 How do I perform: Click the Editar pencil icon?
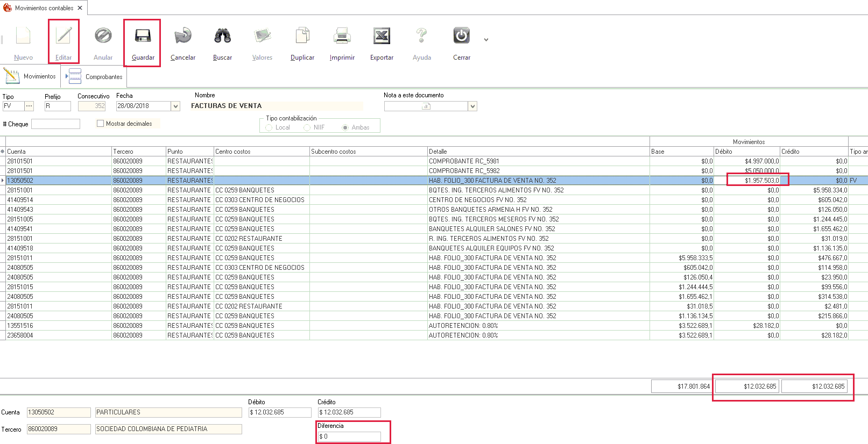tap(63, 36)
